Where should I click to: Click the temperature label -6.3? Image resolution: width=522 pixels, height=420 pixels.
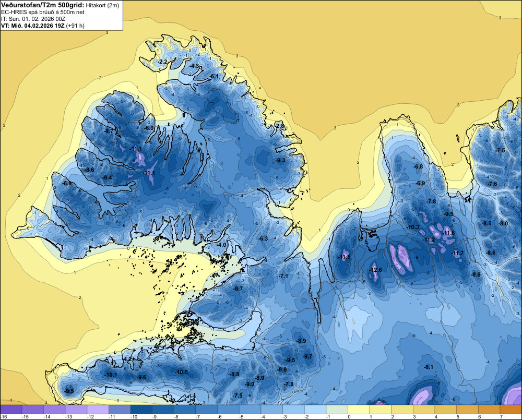click(x=263, y=238)
